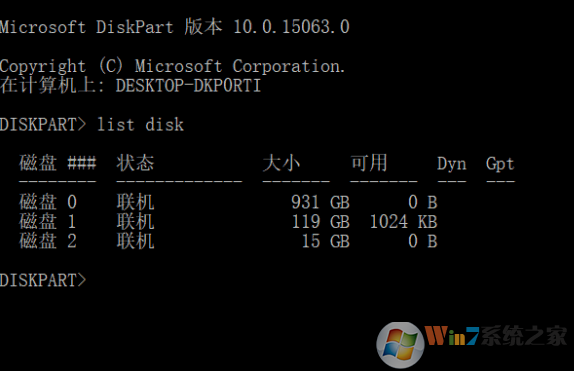Click the 磁盘 ### column header
The width and height of the screenshot is (574, 371).
[x=57, y=163]
